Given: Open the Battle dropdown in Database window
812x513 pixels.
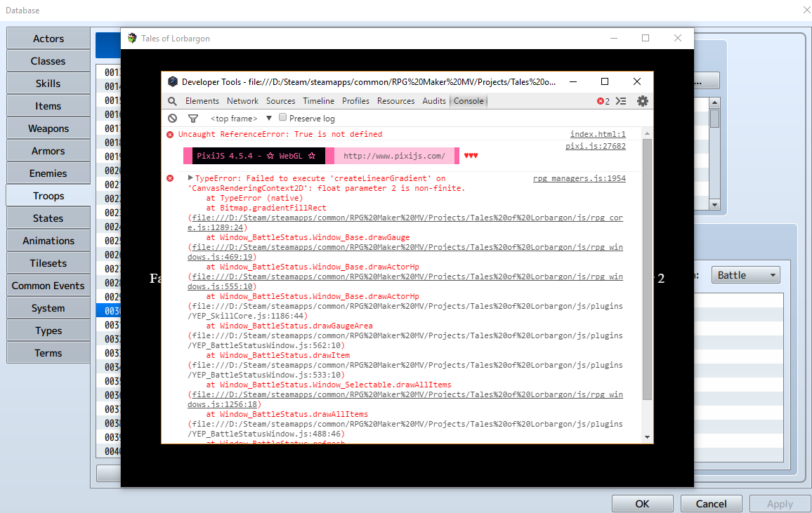Looking at the screenshot, I should coord(746,275).
